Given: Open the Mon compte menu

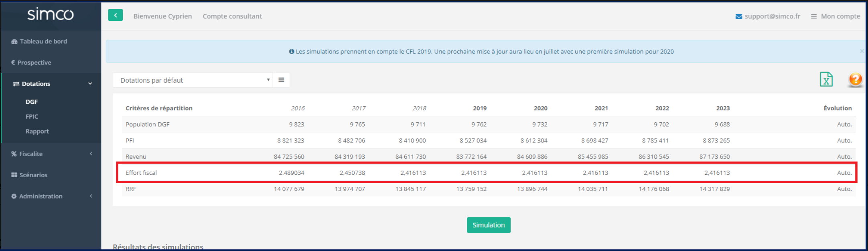Looking at the screenshot, I should coord(836,16).
